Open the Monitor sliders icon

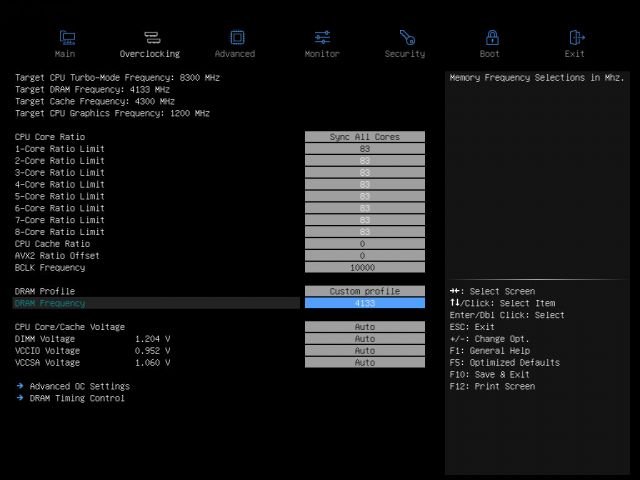(x=322, y=38)
